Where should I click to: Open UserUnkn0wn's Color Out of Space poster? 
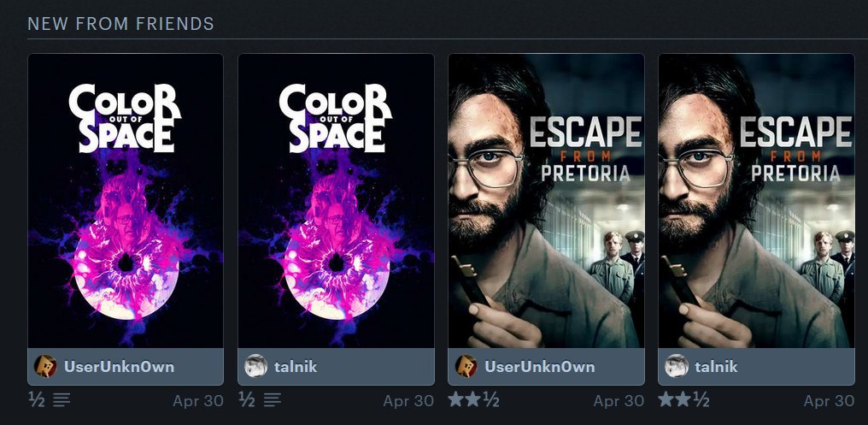click(126, 201)
